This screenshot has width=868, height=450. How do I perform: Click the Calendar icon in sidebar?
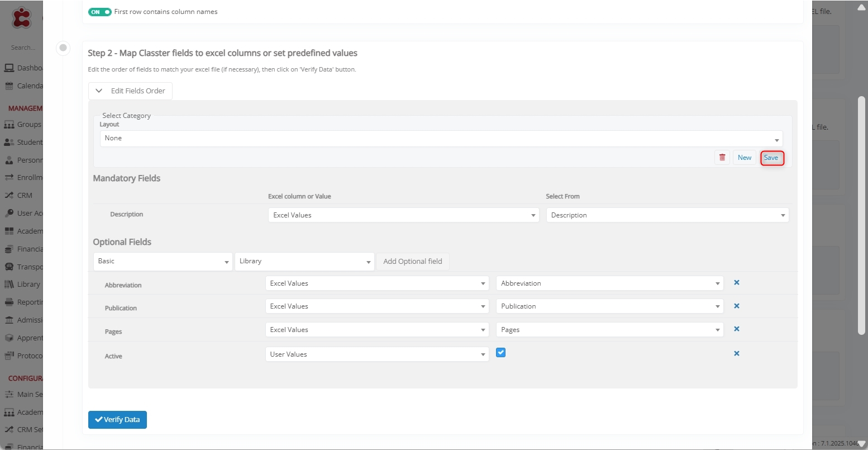coord(9,86)
